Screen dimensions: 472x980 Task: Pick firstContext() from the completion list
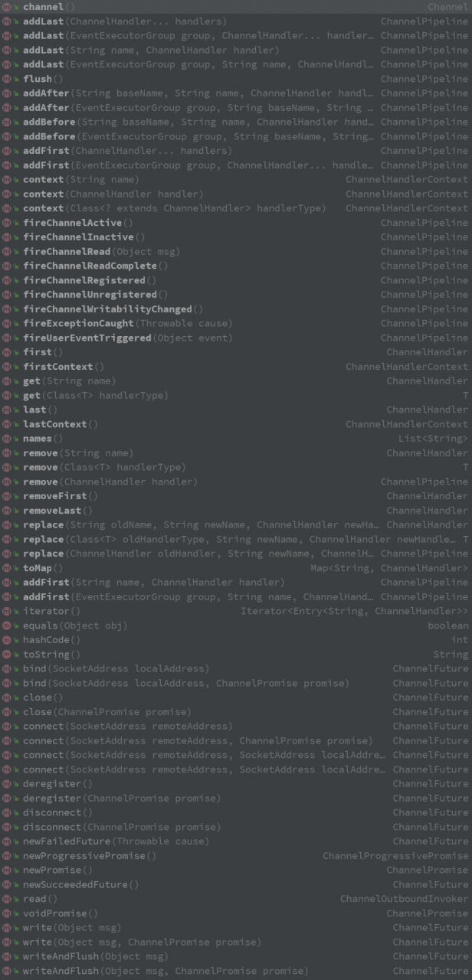[x=64, y=367]
